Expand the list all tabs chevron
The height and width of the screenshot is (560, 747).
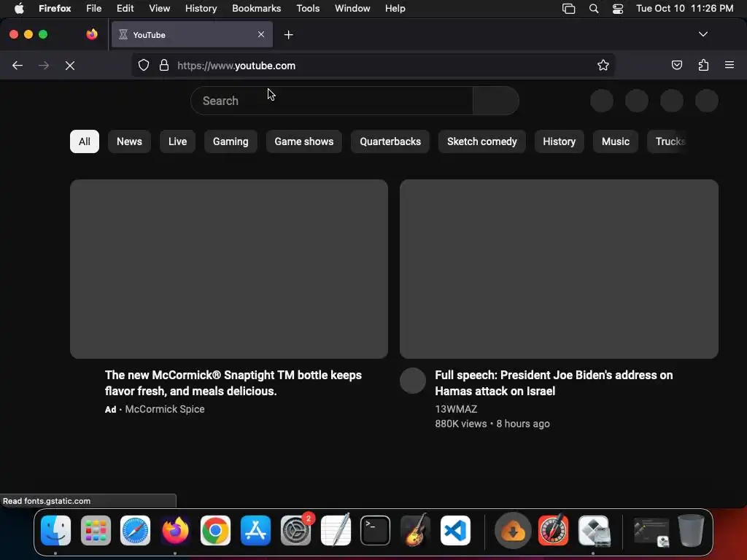pyautogui.click(x=703, y=34)
